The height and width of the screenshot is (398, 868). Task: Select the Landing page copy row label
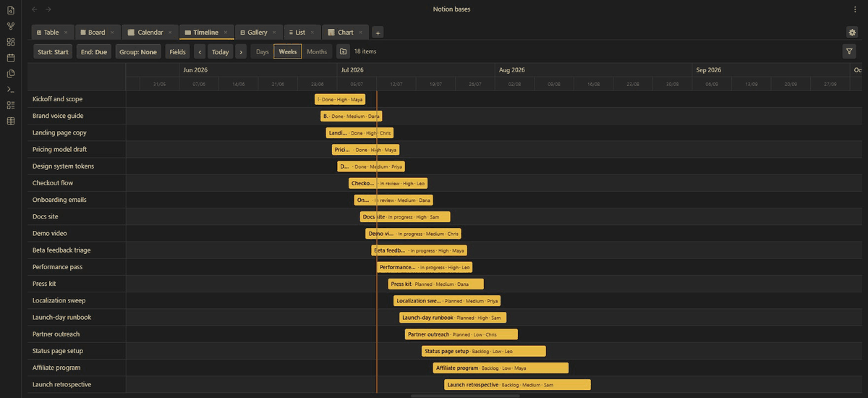click(x=59, y=132)
